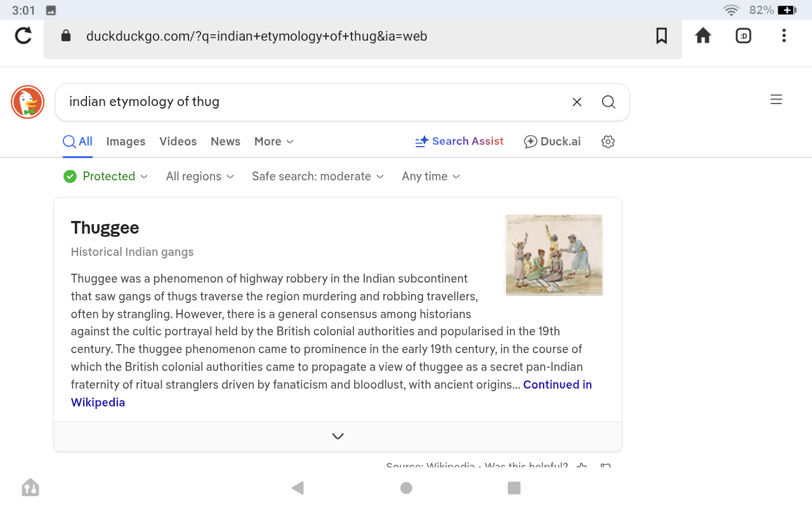Submit search using magnifier icon
812x508 pixels.
608,102
